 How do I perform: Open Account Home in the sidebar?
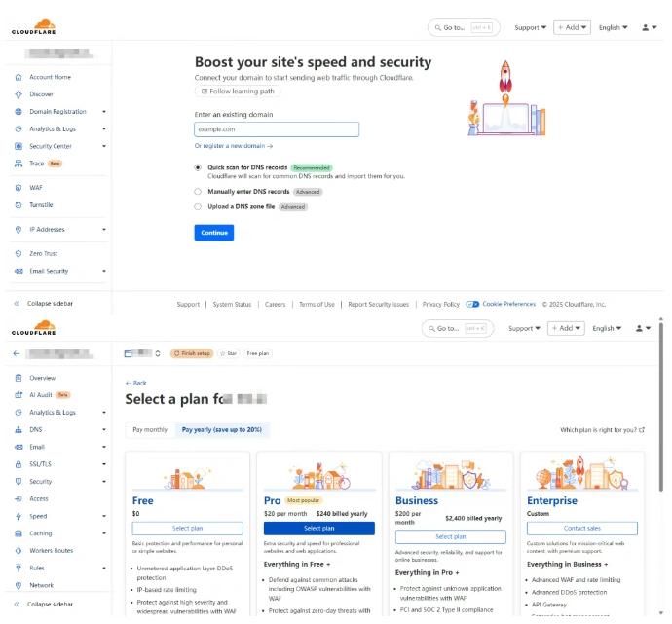(50, 77)
